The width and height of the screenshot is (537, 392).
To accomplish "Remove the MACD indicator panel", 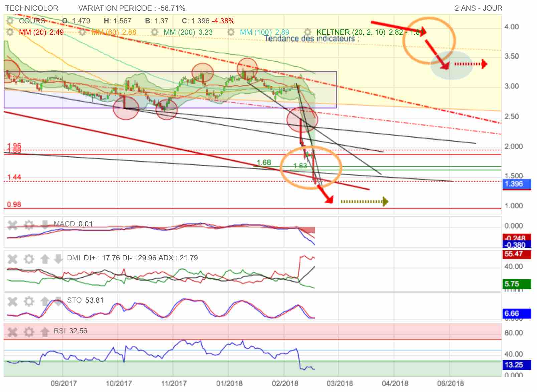I will click(12, 225).
